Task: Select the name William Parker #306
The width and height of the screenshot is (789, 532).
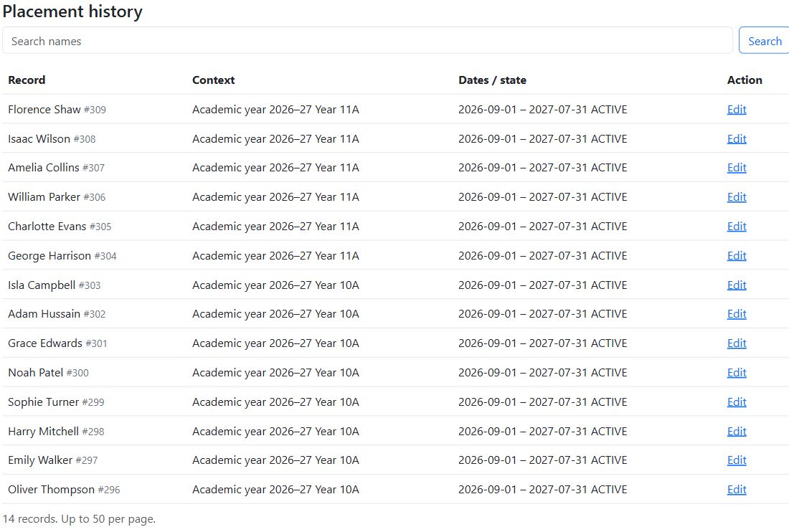Action: 57,196
